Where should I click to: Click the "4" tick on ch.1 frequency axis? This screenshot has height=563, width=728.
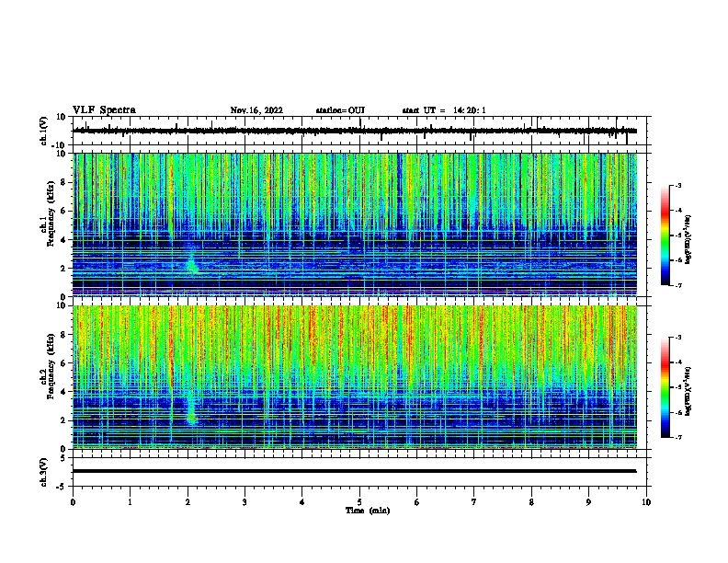pyautogui.click(x=63, y=240)
